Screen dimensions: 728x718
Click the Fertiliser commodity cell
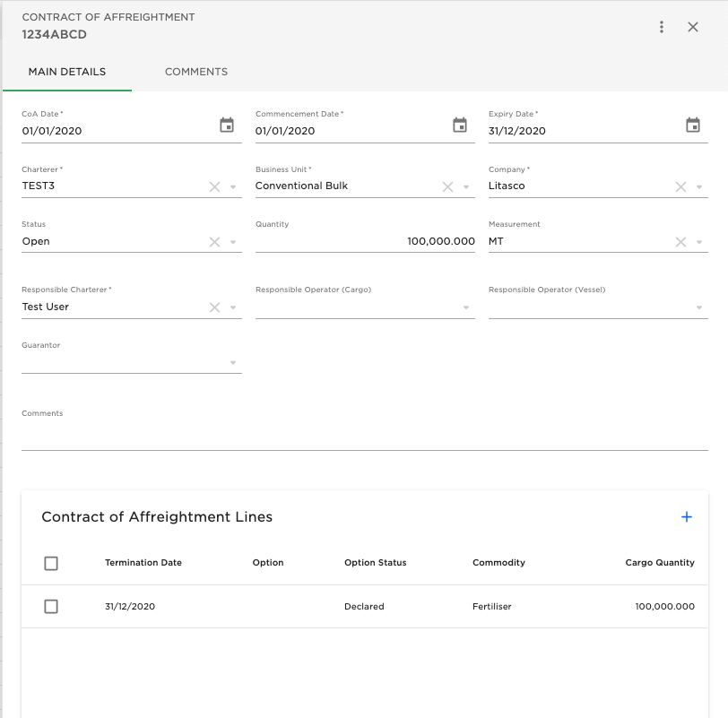tap(491, 606)
